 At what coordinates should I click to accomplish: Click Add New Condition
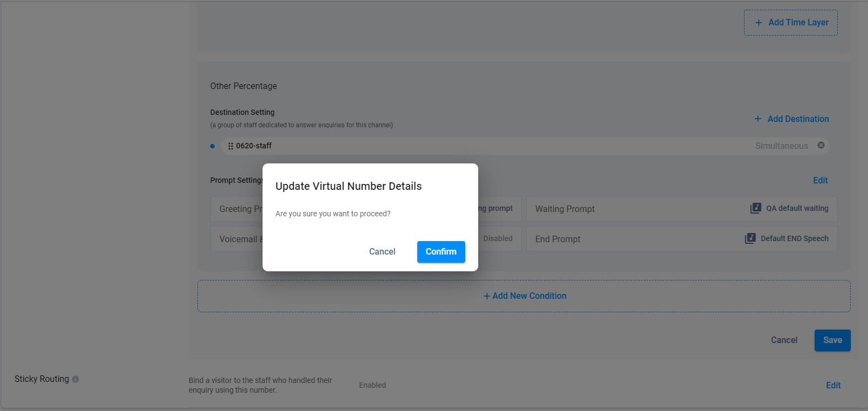point(524,296)
